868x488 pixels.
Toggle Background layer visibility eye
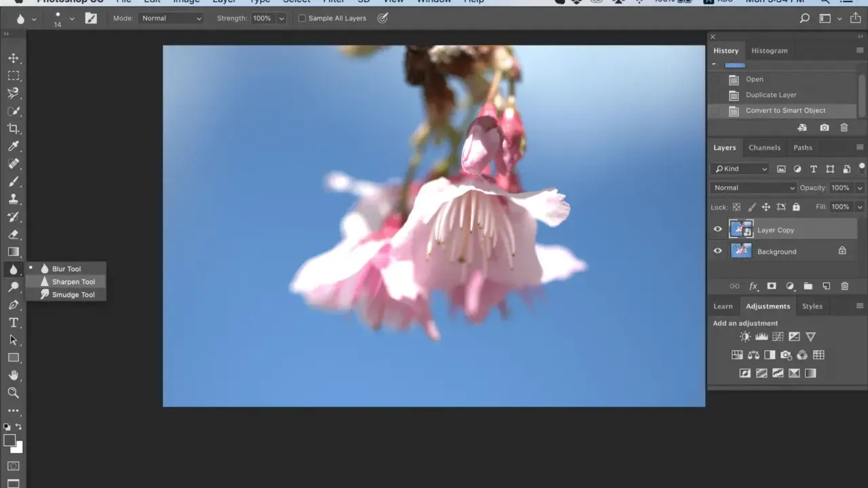pos(717,251)
